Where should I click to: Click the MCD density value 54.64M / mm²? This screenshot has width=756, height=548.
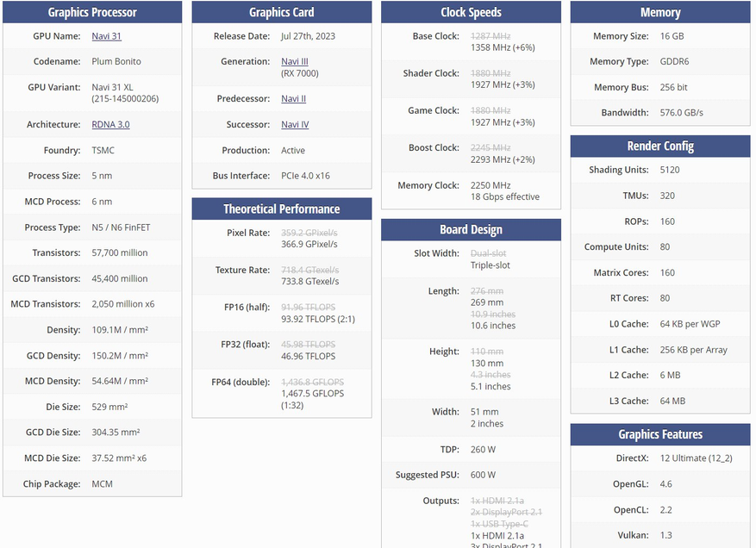click(120, 381)
